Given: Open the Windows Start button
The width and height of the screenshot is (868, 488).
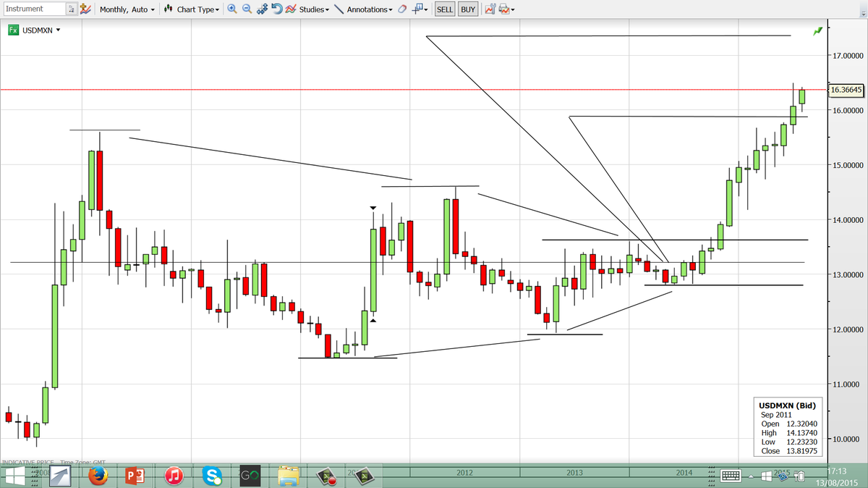Looking at the screenshot, I should (15, 476).
